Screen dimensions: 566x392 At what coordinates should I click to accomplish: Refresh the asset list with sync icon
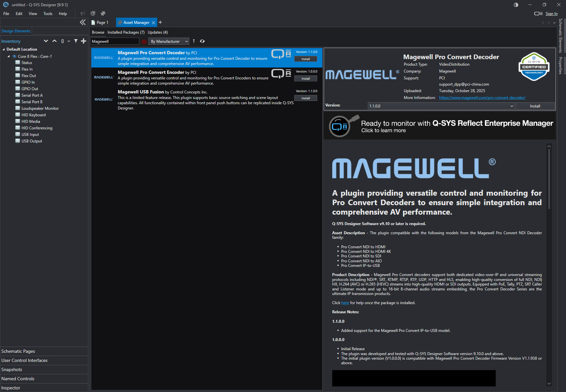coord(202,41)
